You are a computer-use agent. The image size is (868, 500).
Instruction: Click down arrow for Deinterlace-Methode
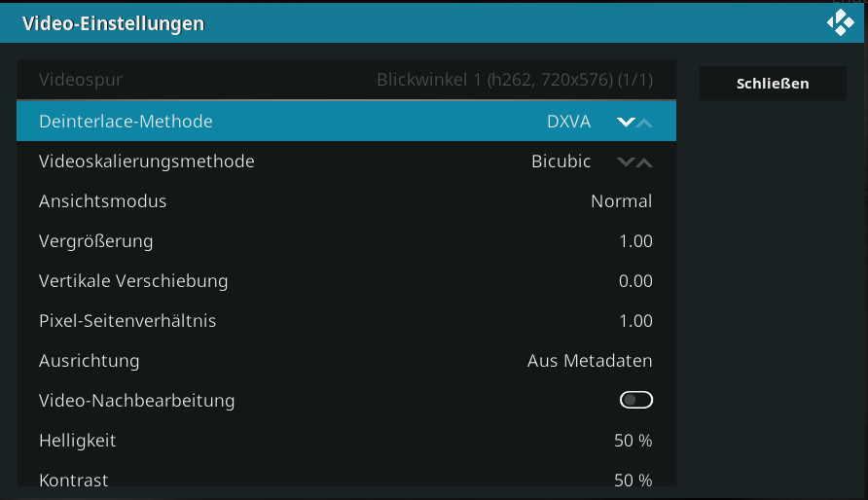[626, 122]
